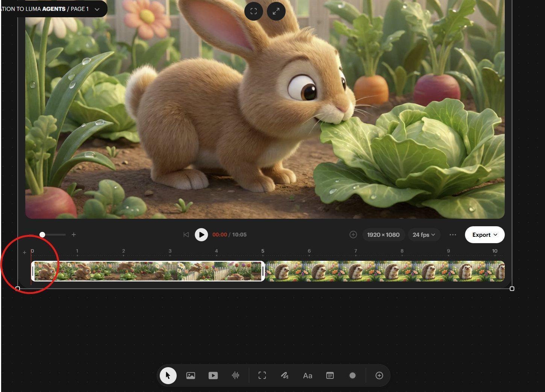Choose the video tool in the bottom toolbar
Viewport: 545px width, 392px height.
213,375
